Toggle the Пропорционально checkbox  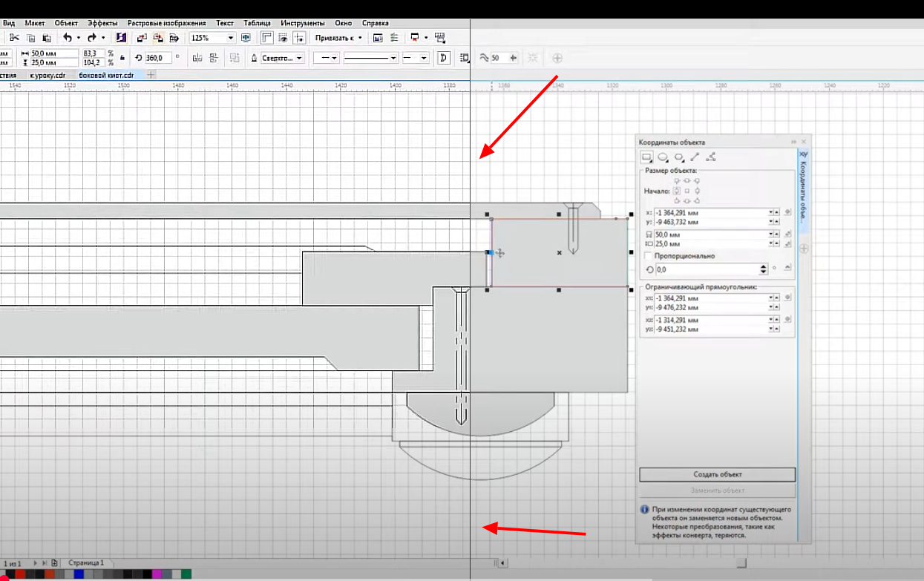pos(647,256)
